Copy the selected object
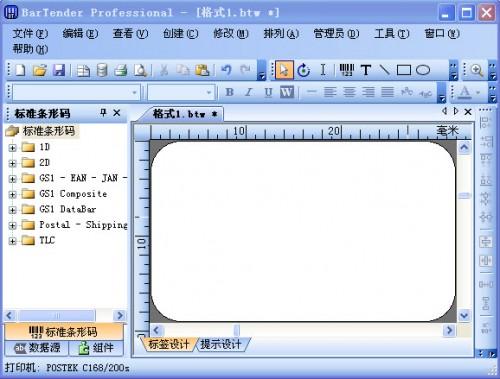 pos(183,70)
